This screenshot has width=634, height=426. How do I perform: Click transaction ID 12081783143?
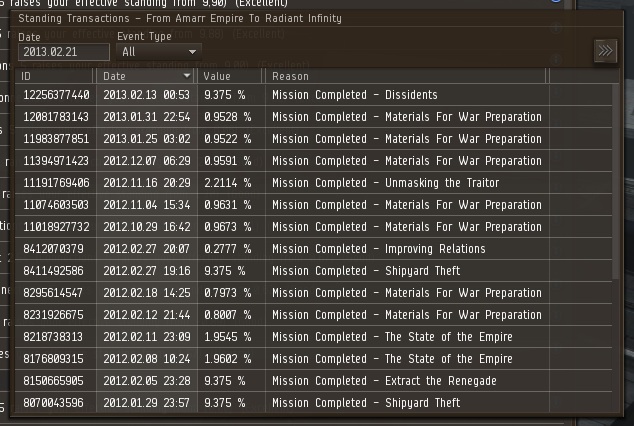click(x=56, y=117)
